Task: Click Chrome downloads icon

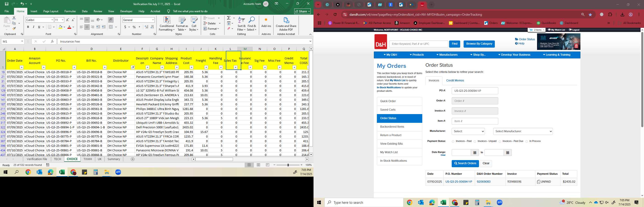Action: (622, 14)
